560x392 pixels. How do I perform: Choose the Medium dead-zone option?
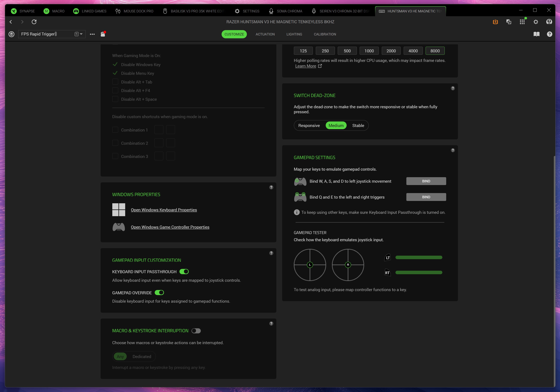click(336, 125)
